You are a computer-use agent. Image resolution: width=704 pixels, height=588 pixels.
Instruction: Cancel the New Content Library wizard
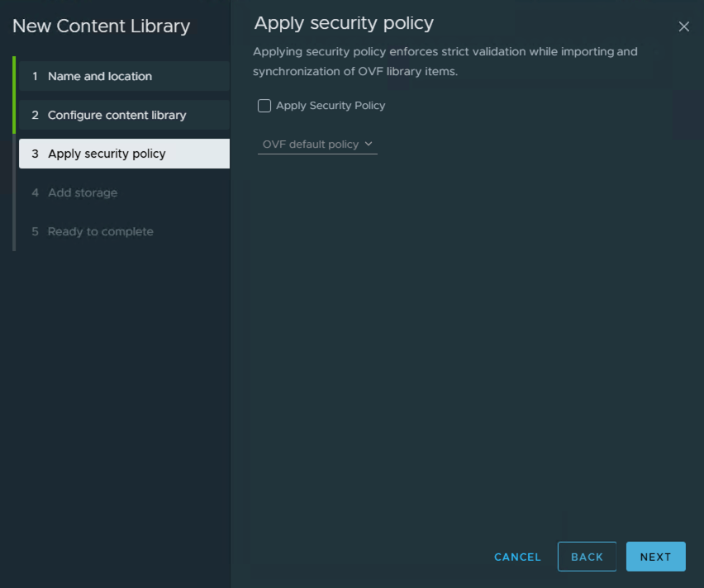pyautogui.click(x=517, y=557)
